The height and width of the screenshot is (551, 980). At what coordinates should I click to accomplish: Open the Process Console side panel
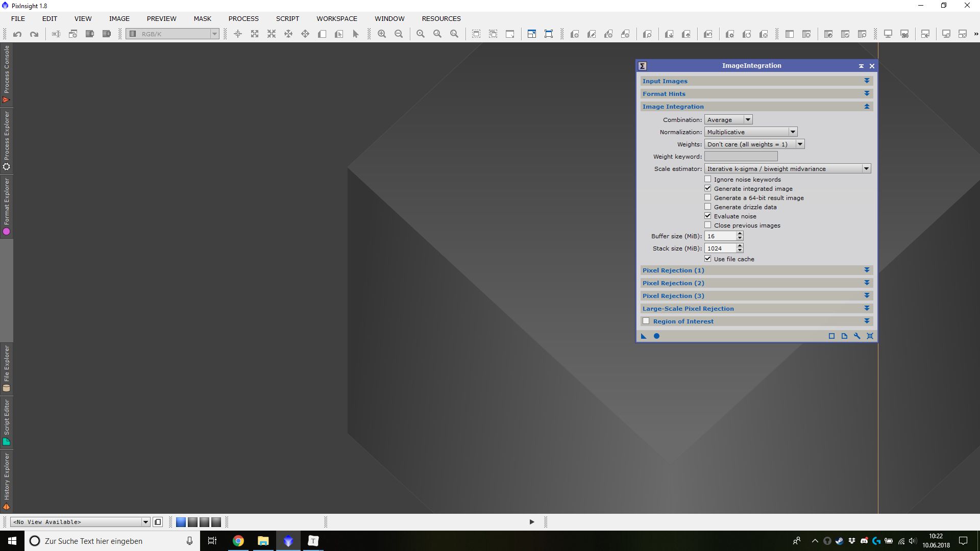click(x=6, y=74)
